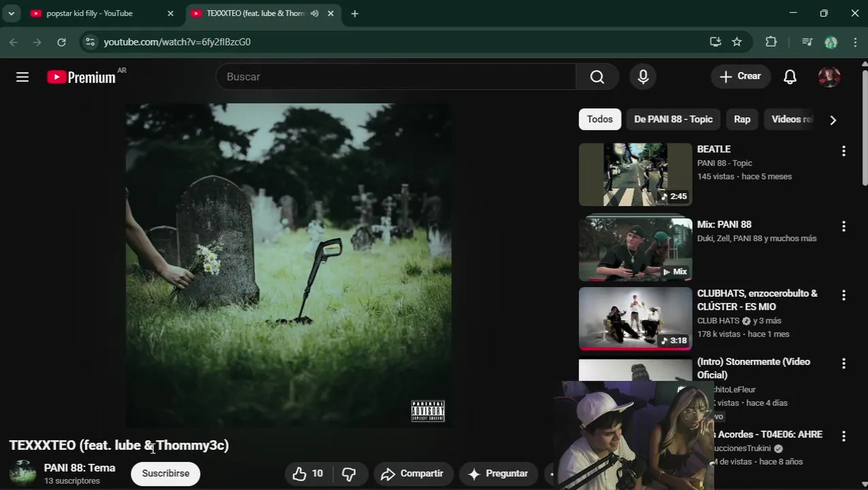Click the 13 suscriptores text

72,481
